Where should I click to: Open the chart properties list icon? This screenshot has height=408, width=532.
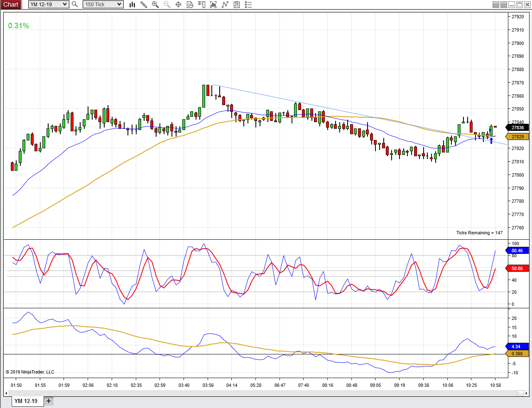[248, 5]
